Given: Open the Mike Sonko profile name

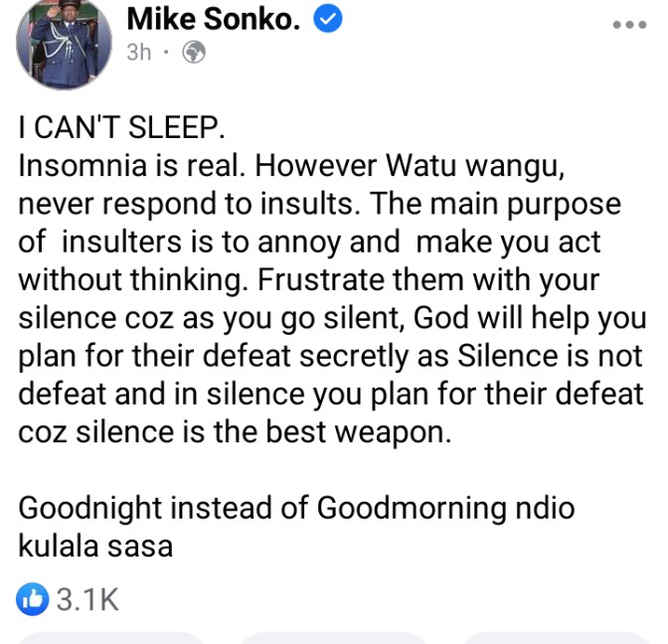Looking at the screenshot, I should [x=214, y=19].
